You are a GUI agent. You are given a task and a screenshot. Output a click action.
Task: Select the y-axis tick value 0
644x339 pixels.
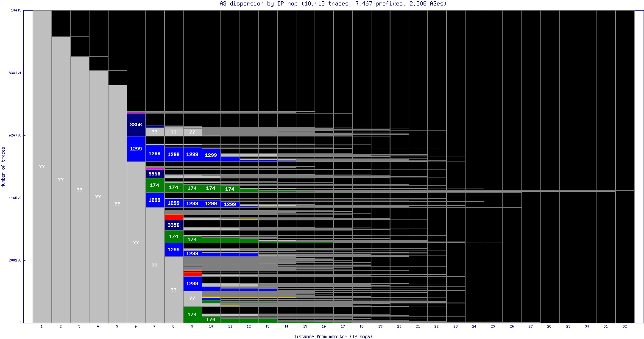[20, 323]
